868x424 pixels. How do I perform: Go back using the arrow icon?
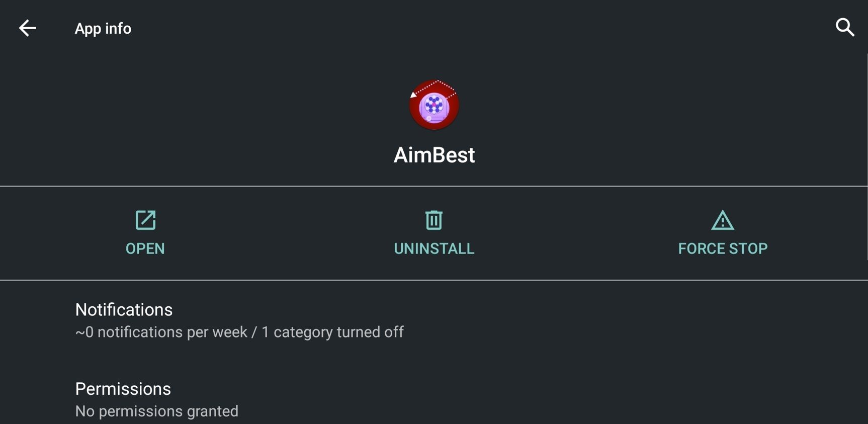(27, 28)
